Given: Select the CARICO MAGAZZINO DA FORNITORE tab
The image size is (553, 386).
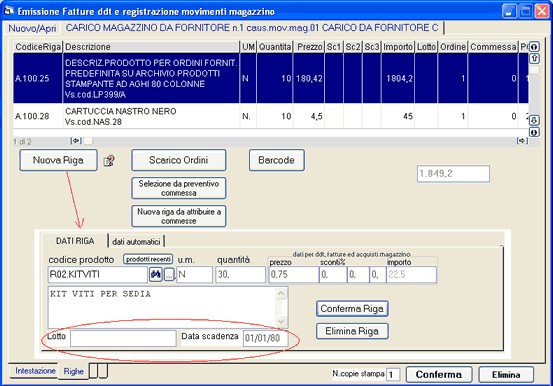Looking at the screenshot, I should 252,28.
